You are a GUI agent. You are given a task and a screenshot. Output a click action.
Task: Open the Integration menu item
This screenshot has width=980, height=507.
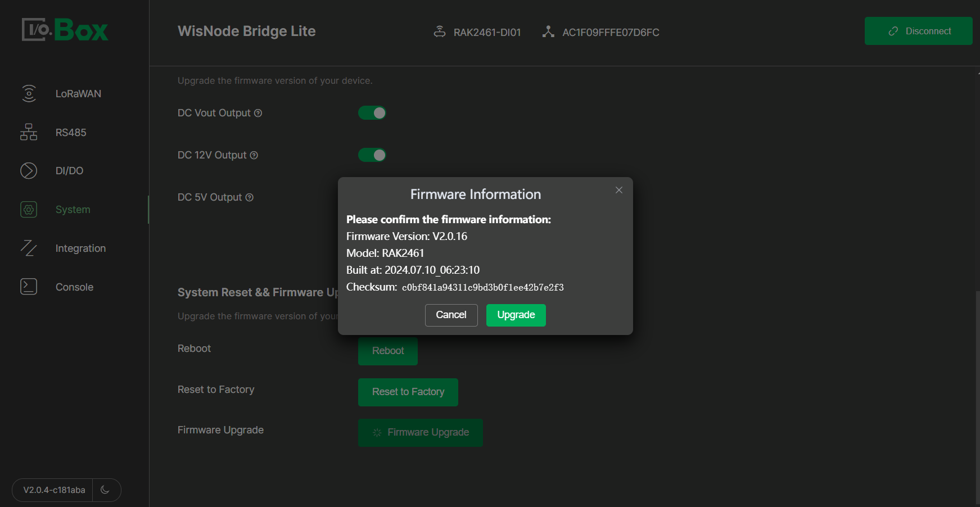pos(80,248)
